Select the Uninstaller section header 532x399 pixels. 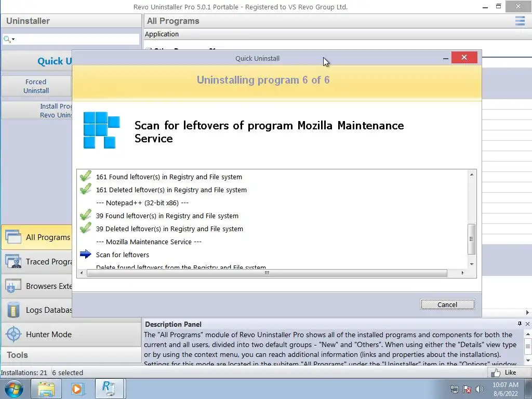[71, 21]
